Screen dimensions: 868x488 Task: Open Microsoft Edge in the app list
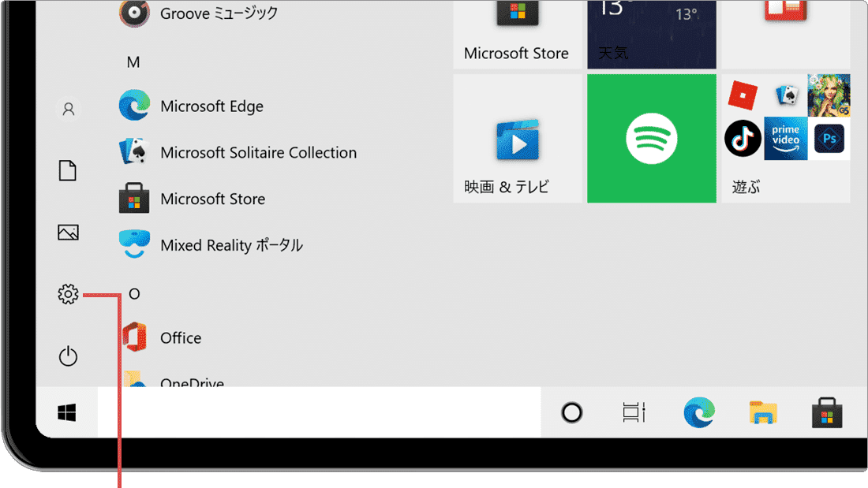pos(192,106)
